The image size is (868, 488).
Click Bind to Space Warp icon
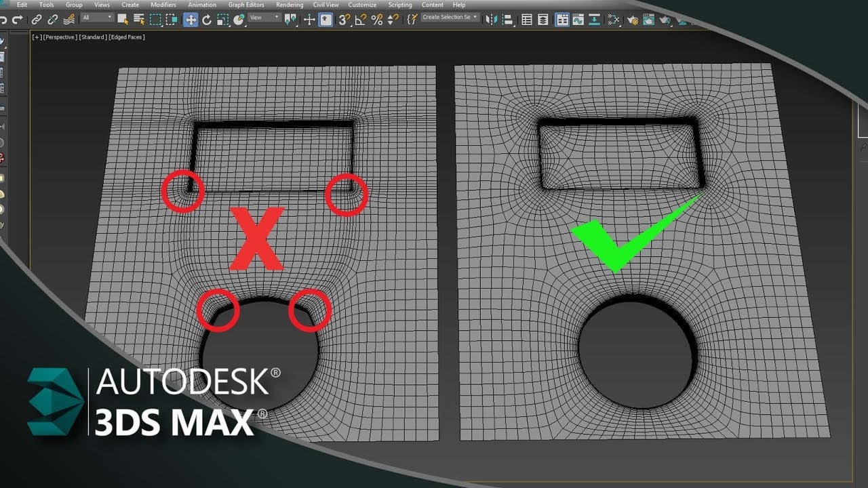pyautogui.click(x=69, y=20)
